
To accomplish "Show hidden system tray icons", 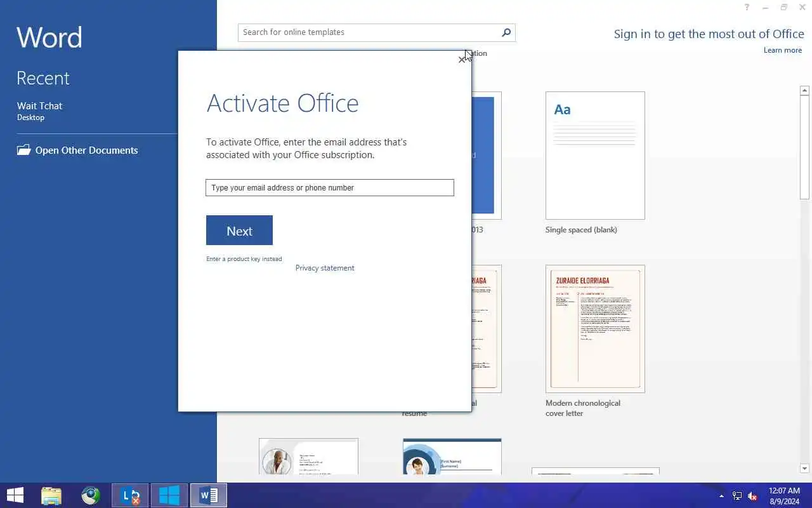I will 721,496.
